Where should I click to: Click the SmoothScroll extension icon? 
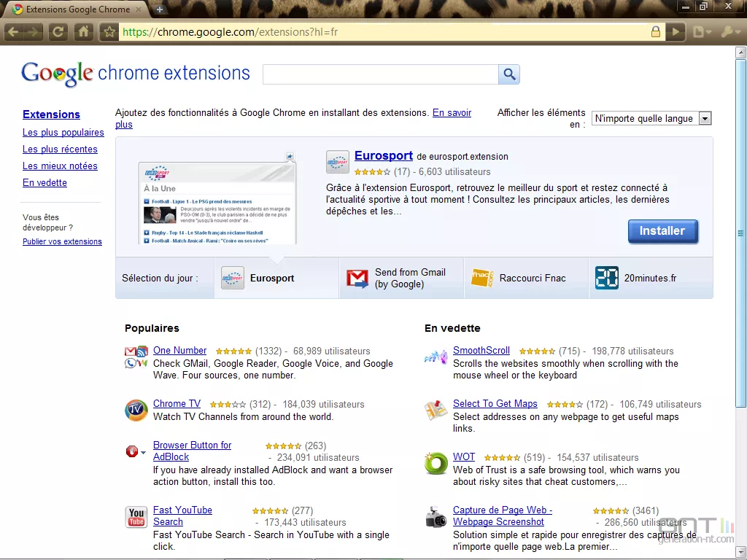(x=436, y=357)
